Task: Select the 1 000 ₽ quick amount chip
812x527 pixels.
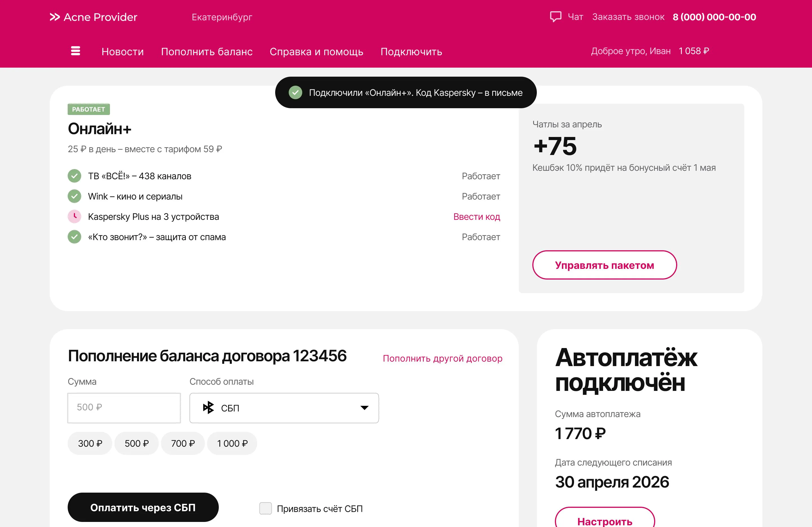Action: pos(232,443)
